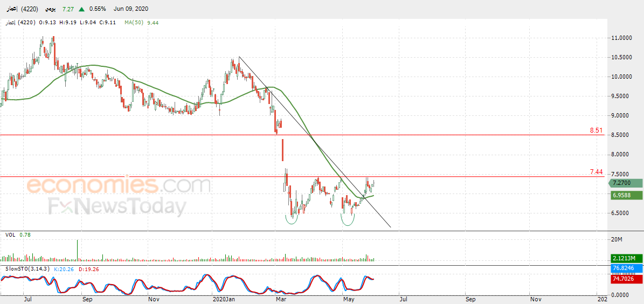The image size is (644, 304).
Task: Click the green up-arrow price change indicator
Action: pos(82,9)
